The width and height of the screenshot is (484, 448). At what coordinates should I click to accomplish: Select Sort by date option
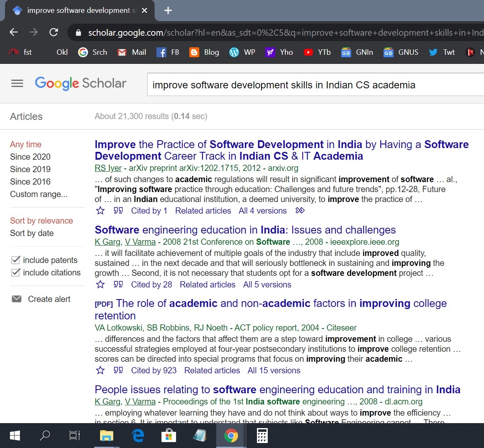(x=32, y=233)
